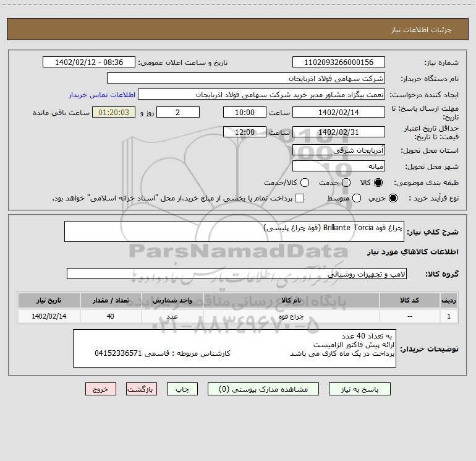Click remaining days field showing 2

178,112
